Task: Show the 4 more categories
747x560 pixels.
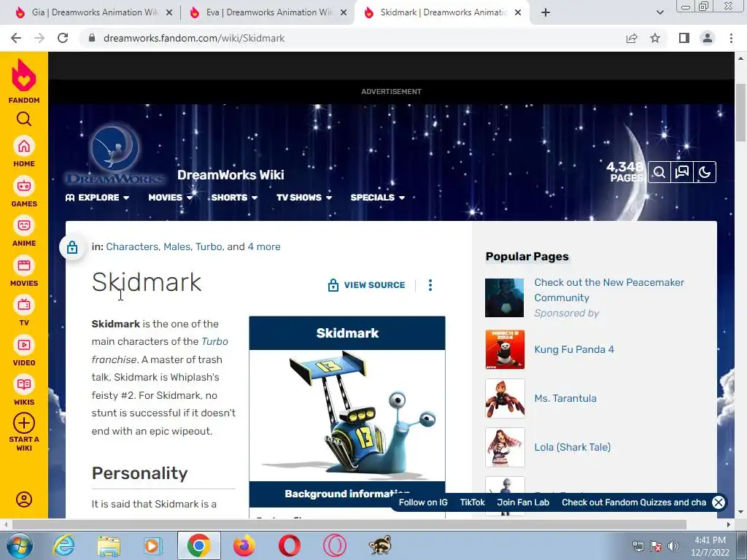Action: point(264,246)
